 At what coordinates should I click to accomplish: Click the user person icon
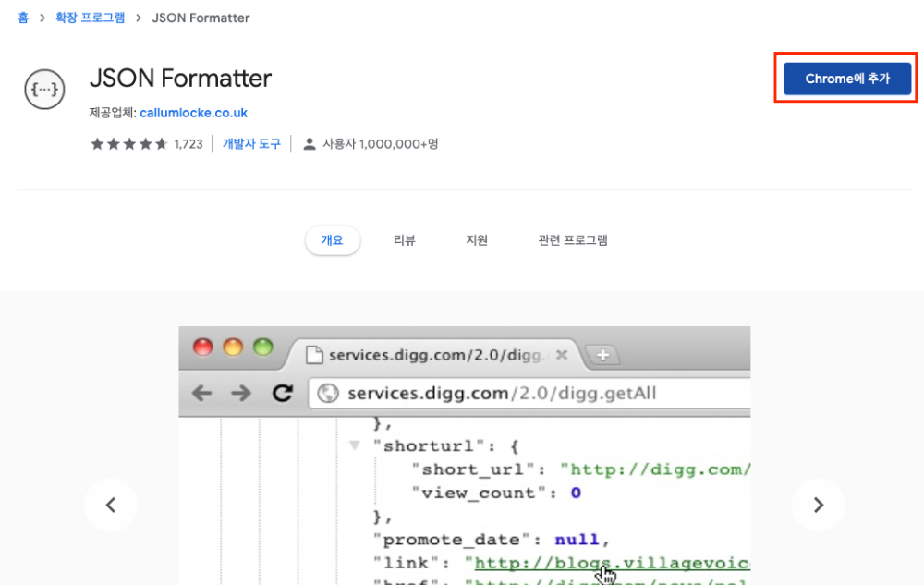pos(310,144)
